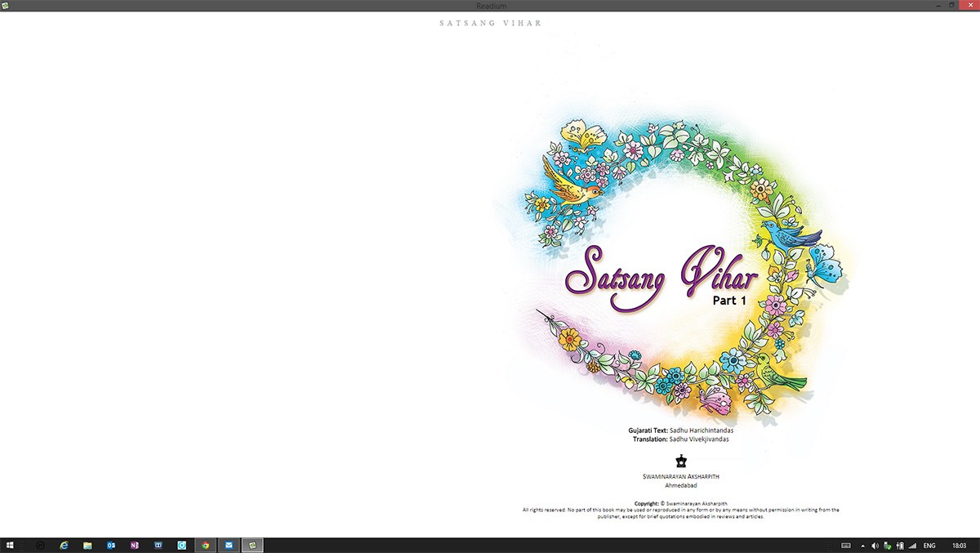Close the Readium window
The height and width of the screenshot is (553, 980).
point(970,5)
